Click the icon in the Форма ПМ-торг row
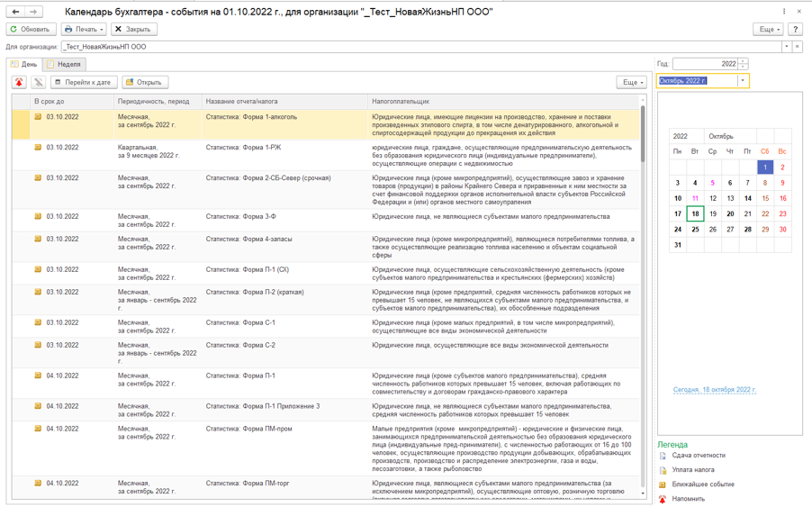The height and width of the screenshot is (507, 812). [38, 484]
